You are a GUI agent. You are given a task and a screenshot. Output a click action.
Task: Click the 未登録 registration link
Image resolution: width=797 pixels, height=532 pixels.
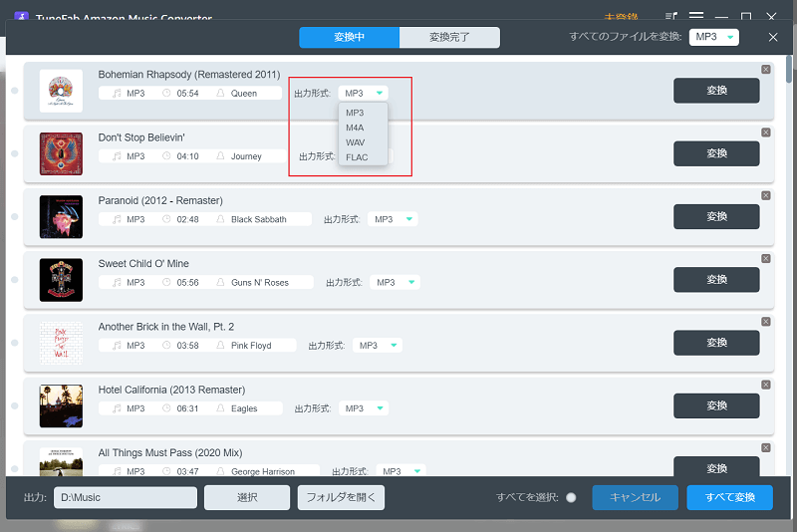(x=621, y=17)
